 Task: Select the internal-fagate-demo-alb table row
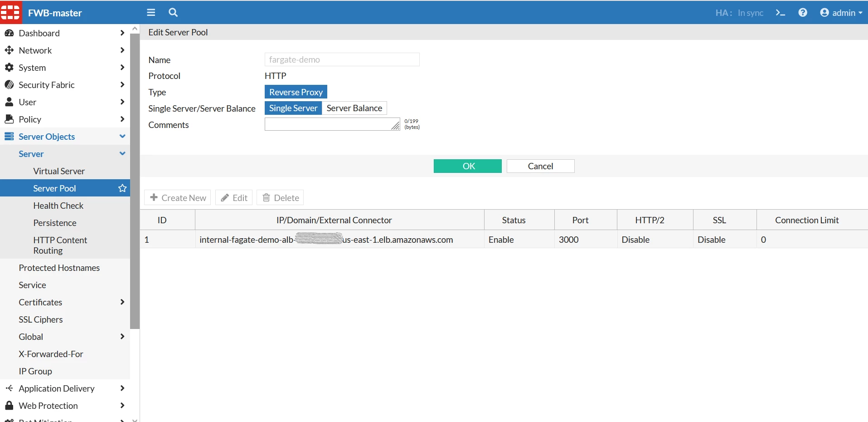point(504,239)
